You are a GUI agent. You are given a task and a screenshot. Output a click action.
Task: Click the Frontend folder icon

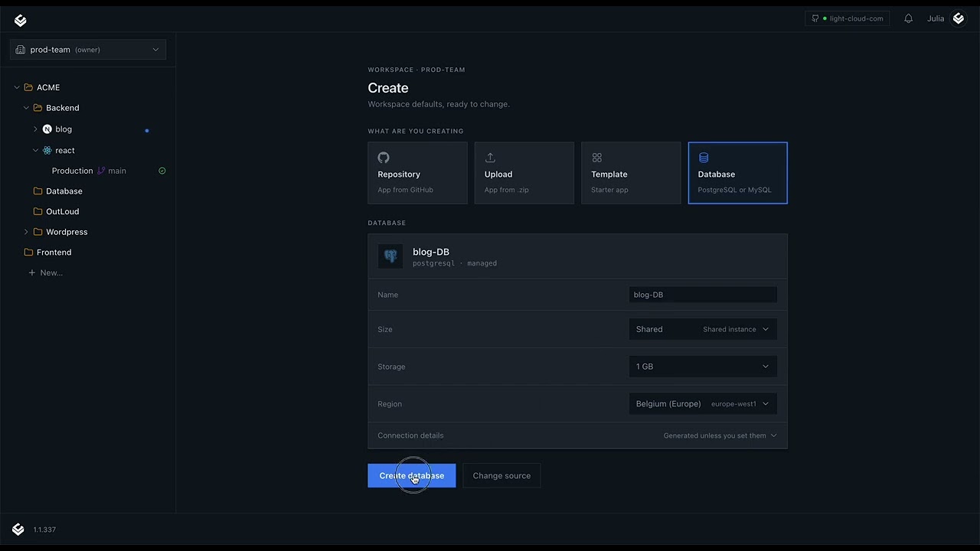click(28, 253)
